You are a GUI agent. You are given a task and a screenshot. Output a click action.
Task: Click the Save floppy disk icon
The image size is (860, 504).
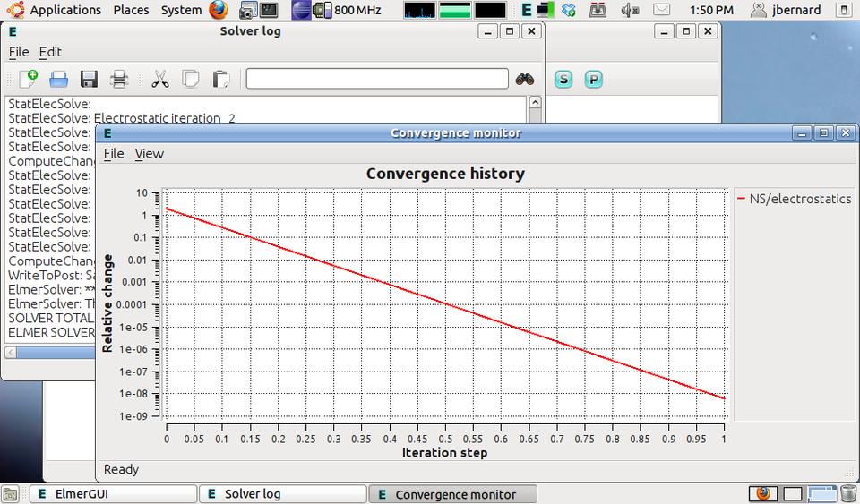tap(89, 79)
